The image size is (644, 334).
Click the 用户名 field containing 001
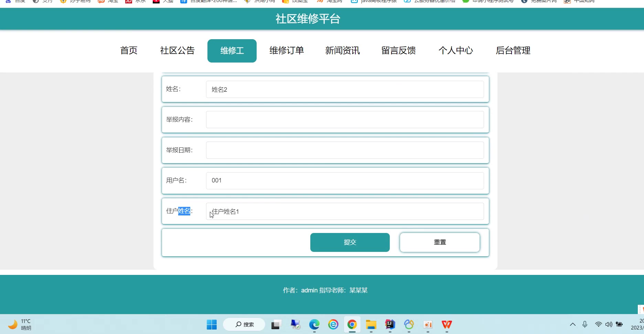pyautogui.click(x=345, y=181)
